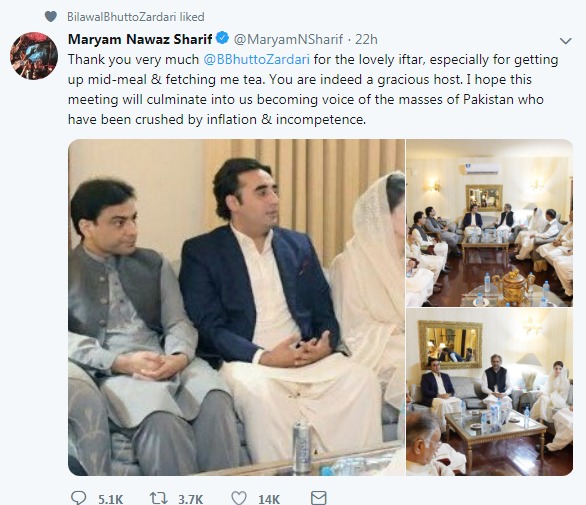The width and height of the screenshot is (586, 505).
Task: Click the 14K likes count
Action: point(269,499)
